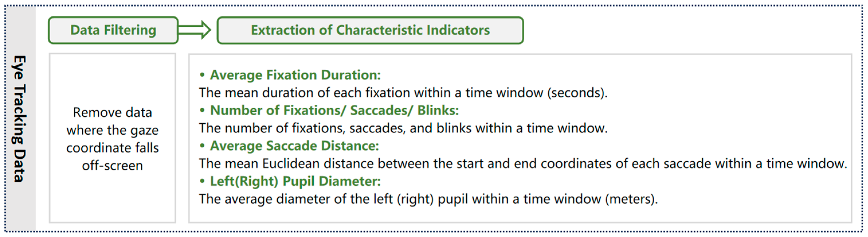Click the vertical Eye Tracking Data label

(19, 118)
